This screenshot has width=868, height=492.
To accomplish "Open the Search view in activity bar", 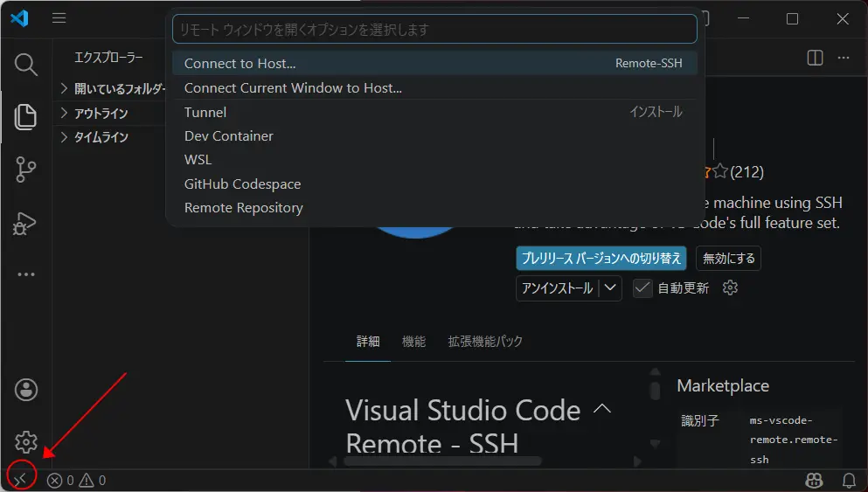I will pyautogui.click(x=25, y=65).
